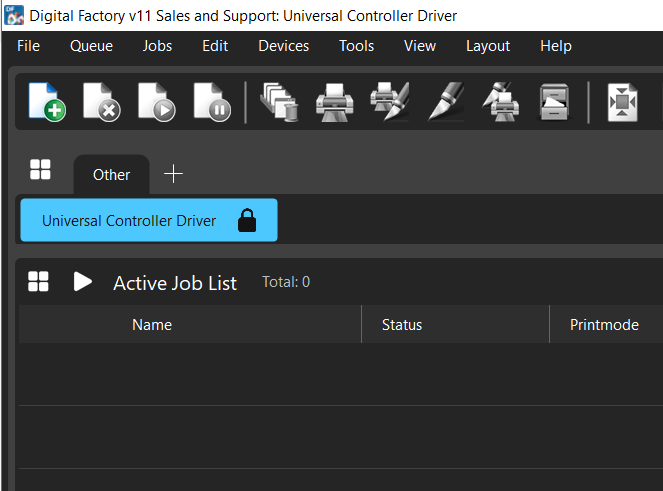Click the standalone pen nib icon
The image size is (663, 491).
[x=444, y=102]
